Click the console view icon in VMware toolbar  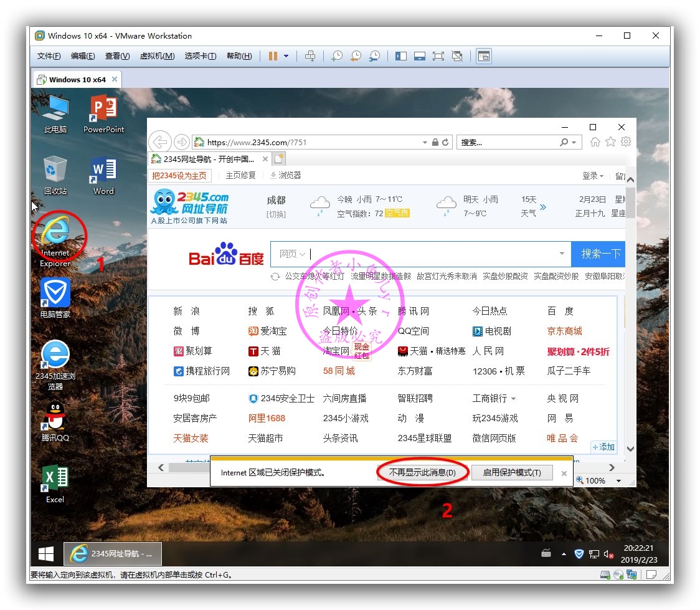484,56
